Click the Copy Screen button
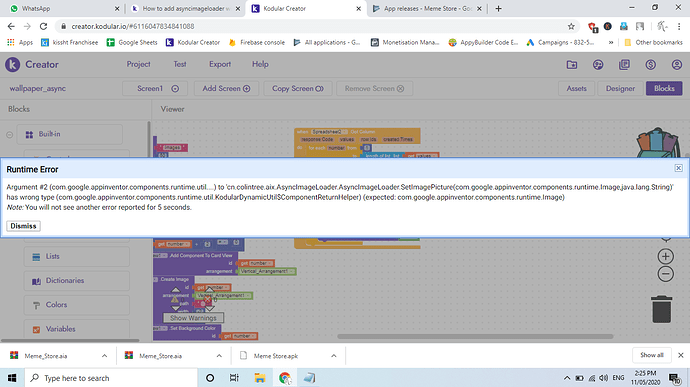This screenshot has width=690, height=387. 297,88
